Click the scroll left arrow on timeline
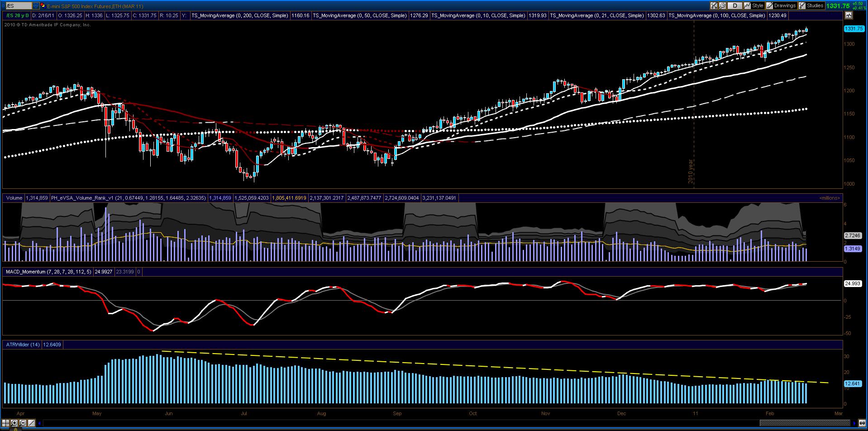 (40, 423)
